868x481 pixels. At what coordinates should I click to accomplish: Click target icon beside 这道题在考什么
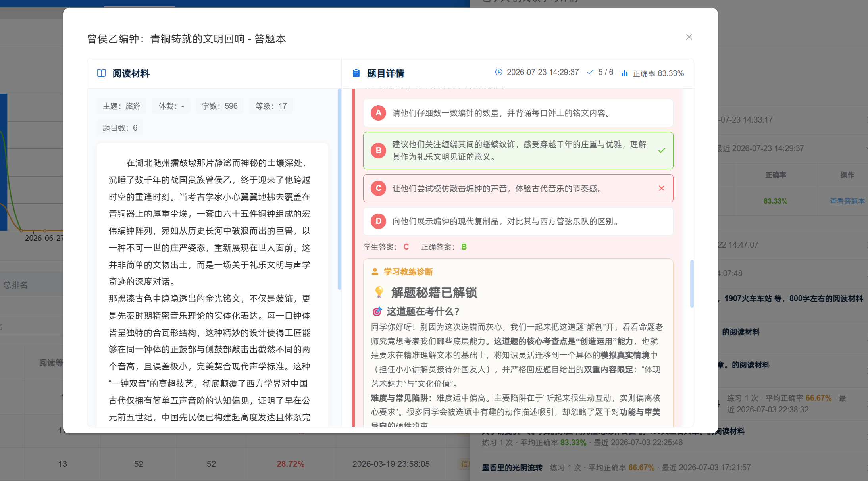pyautogui.click(x=377, y=312)
